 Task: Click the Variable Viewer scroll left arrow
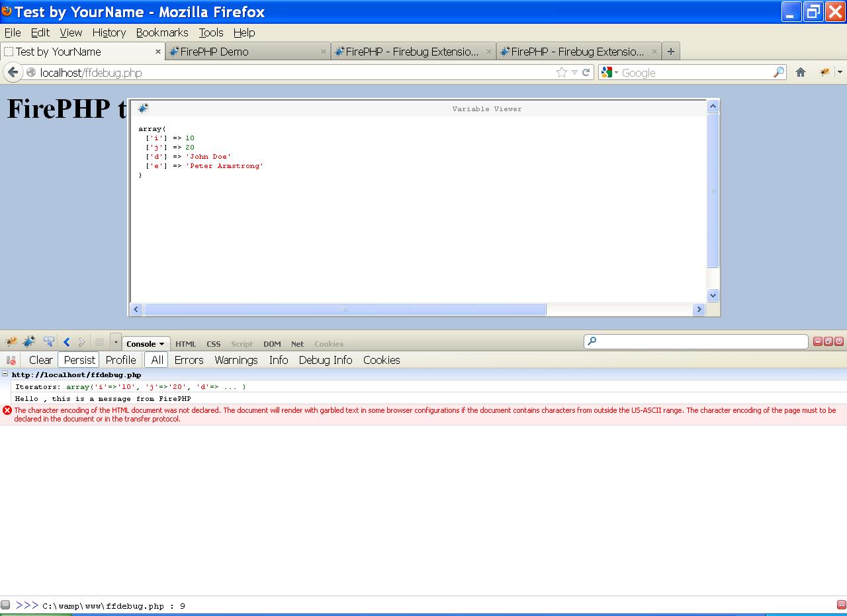coord(136,309)
